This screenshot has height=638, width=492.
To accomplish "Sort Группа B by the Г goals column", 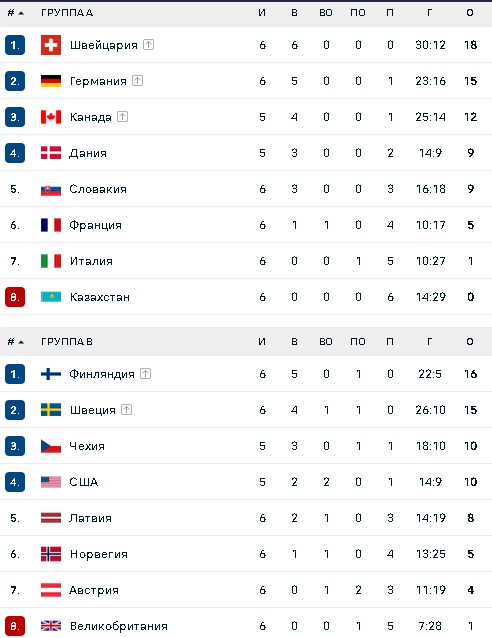I will pos(430,342).
